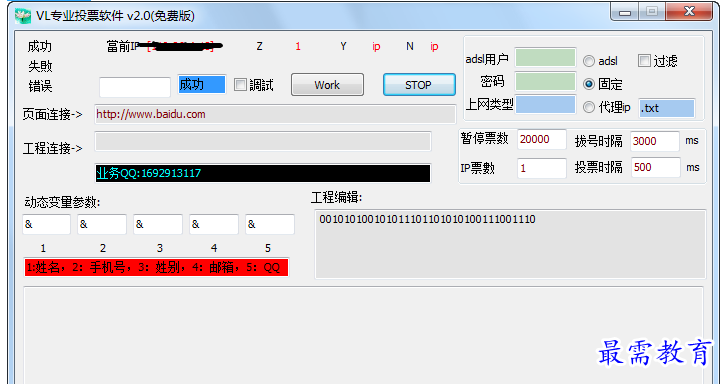The image size is (720, 384).
Task: Click the 當前IP label
Action: (123, 46)
